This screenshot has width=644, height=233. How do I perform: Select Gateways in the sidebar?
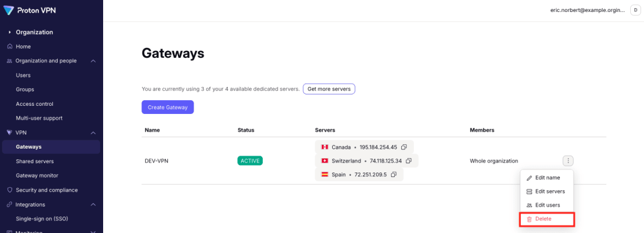[51, 147]
